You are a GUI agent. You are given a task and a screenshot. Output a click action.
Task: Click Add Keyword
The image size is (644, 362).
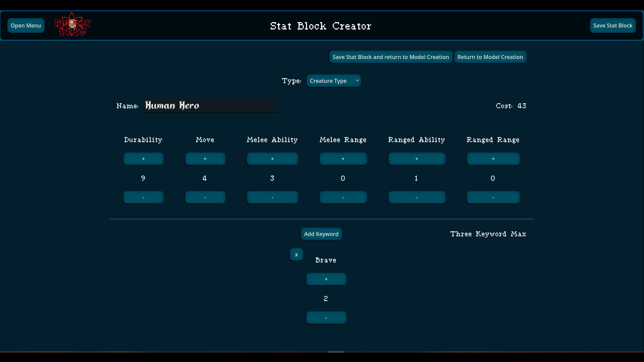coord(321,234)
